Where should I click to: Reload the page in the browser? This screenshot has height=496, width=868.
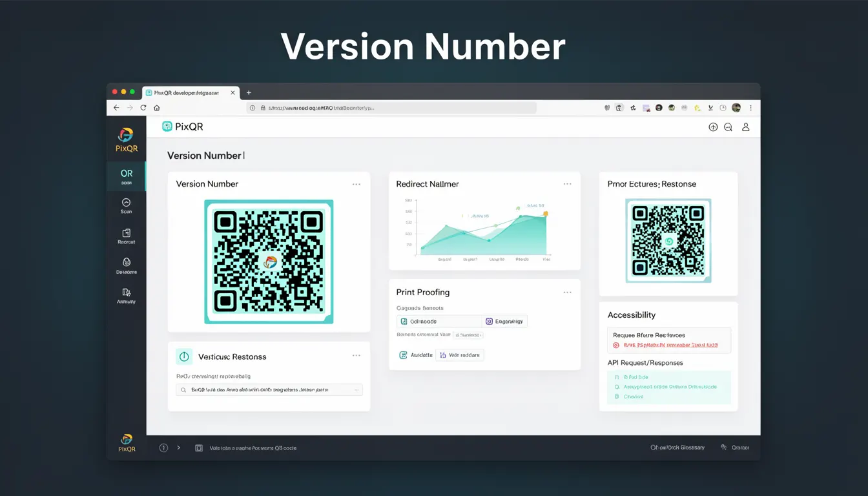[x=143, y=108]
